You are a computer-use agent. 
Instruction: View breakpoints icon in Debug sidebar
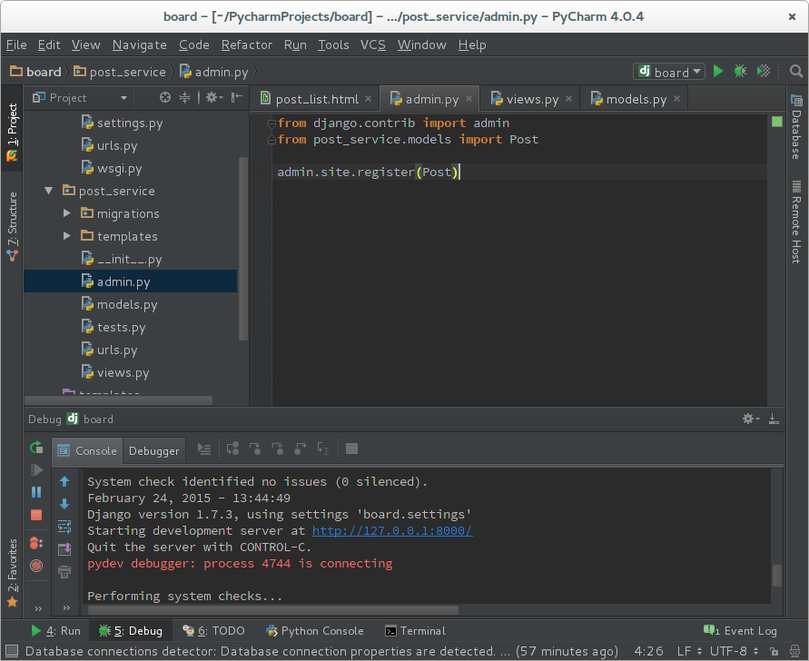coord(36,543)
